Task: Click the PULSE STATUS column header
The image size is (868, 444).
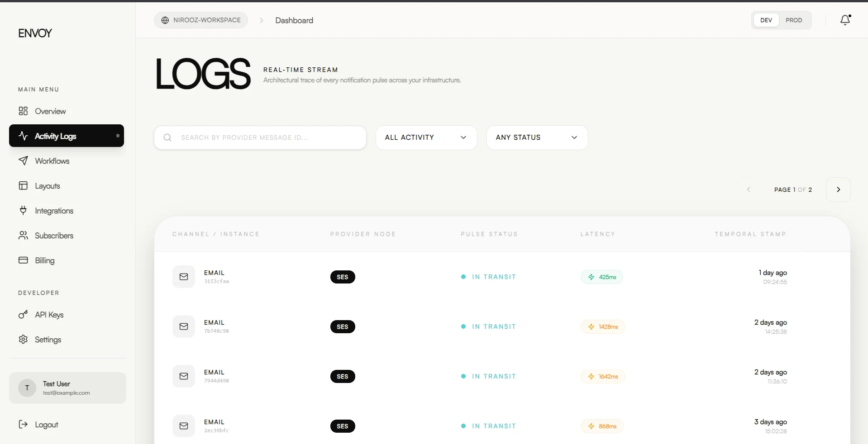Action: [489, 234]
